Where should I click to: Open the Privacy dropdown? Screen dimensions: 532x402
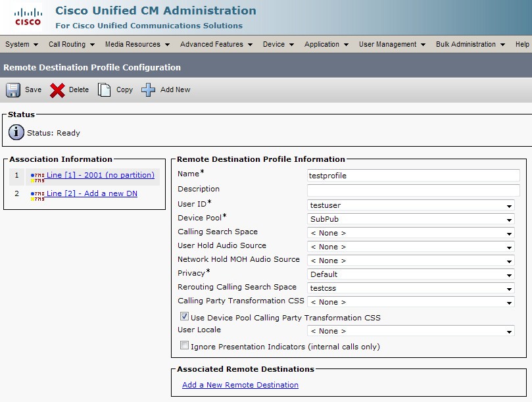click(x=410, y=274)
